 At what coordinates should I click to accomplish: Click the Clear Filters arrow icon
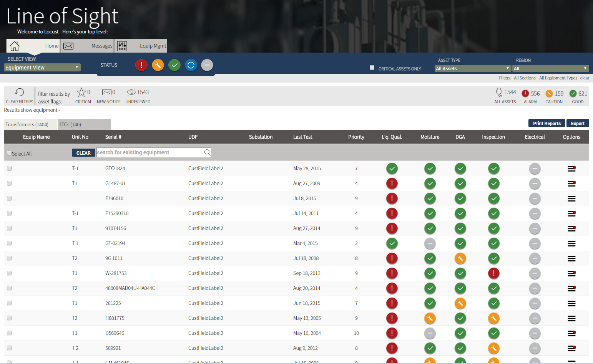19,92
